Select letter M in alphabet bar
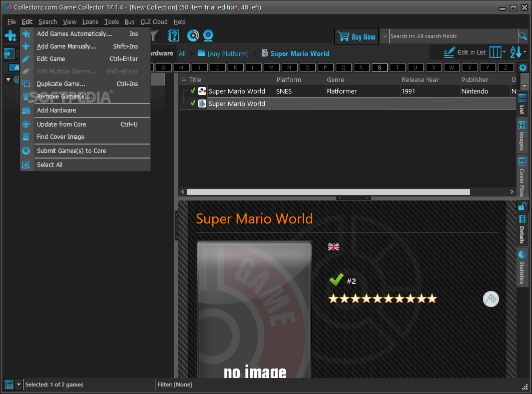 click(271, 67)
